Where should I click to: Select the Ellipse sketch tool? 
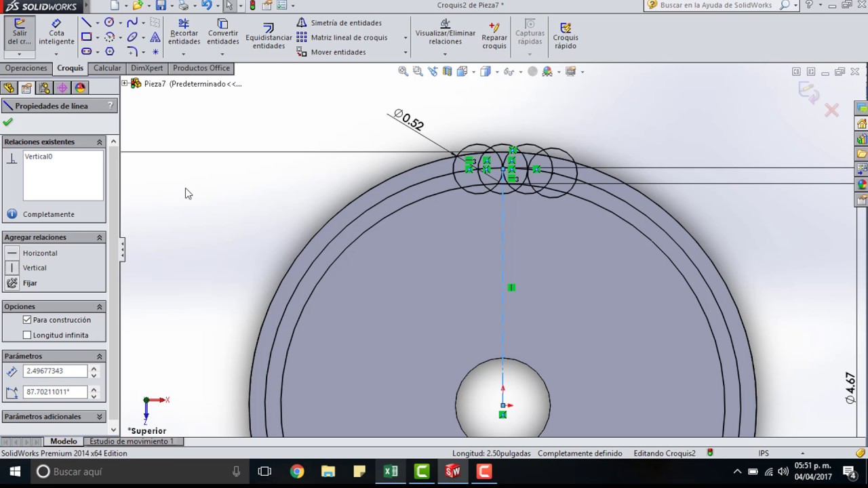tap(132, 37)
